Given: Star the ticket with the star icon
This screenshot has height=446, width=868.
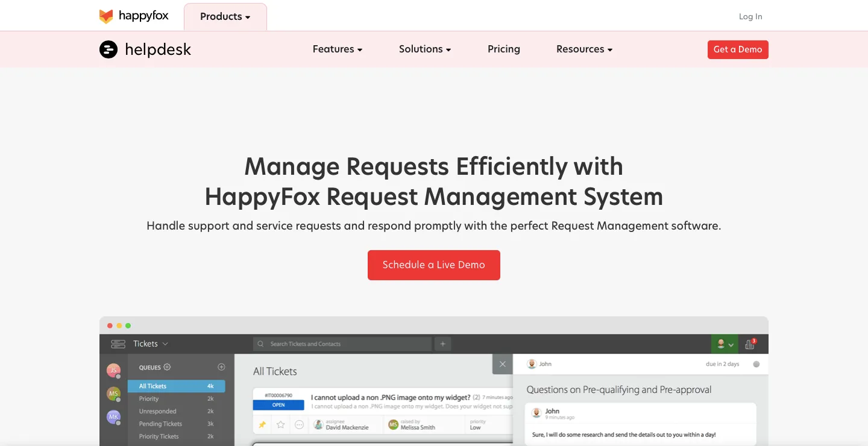Looking at the screenshot, I should pos(281,425).
